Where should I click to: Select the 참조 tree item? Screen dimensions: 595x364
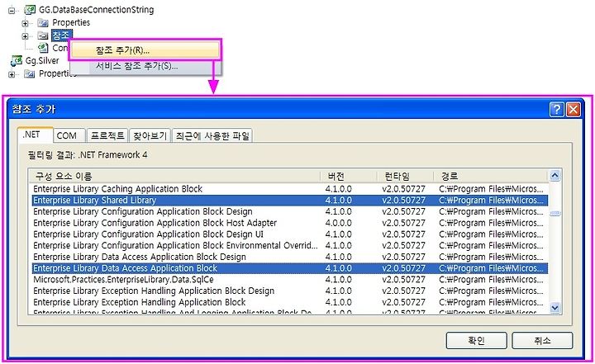click(x=61, y=35)
